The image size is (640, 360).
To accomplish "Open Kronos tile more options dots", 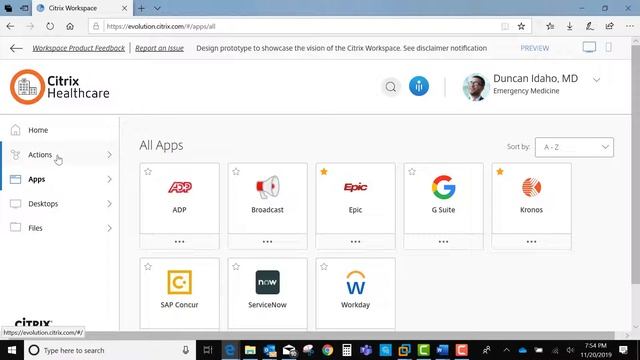I will click(x=531, y=242).
